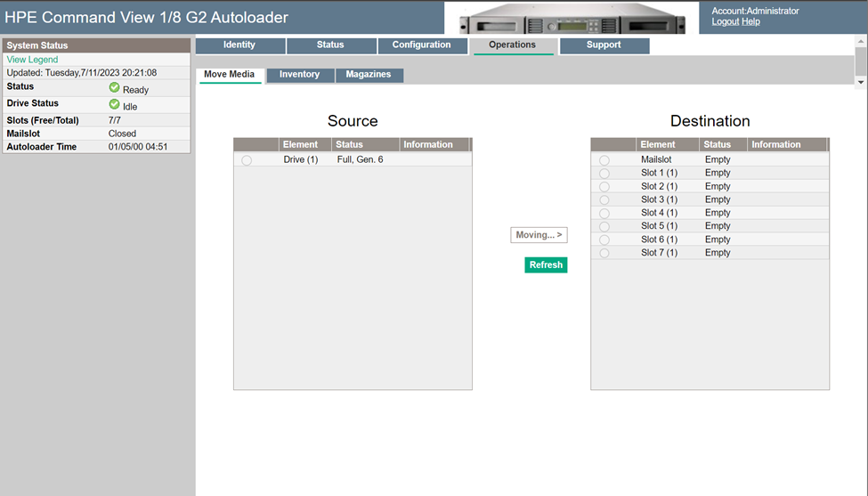Click the 'HPE Command View 1/8 G2 Autoloader' title
The height and width of the screenshot is (496, 868).
pos(146,17)
